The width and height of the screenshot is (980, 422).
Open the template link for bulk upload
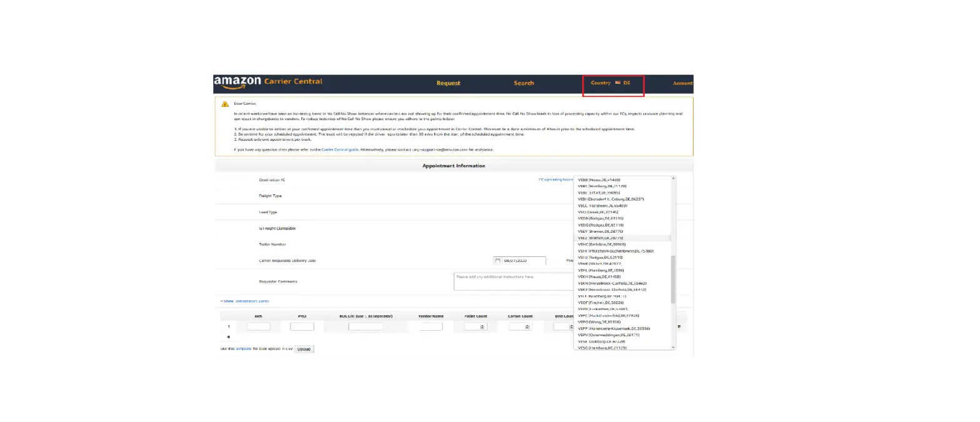[243, 349]
